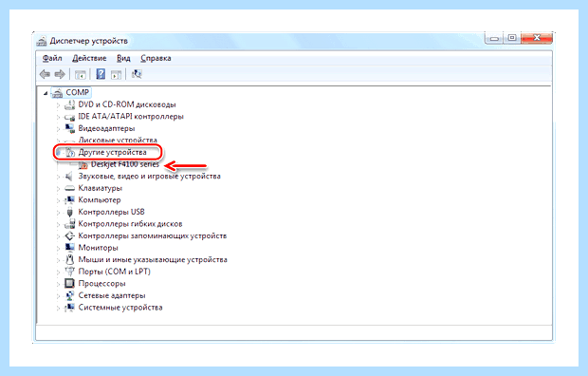Click the Контроллеры гибких дисков icon

tap(70, 224)
